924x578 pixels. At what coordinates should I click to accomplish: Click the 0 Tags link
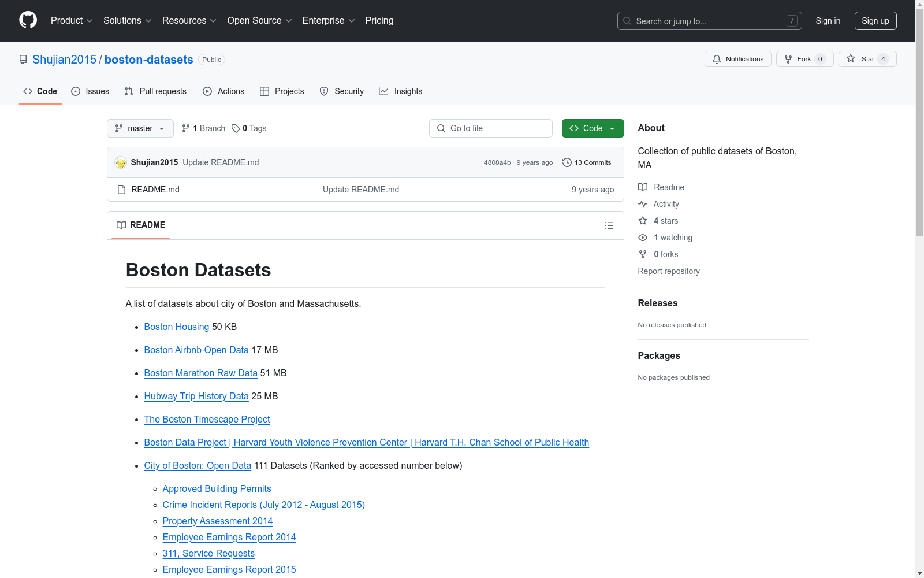point(249,128)
